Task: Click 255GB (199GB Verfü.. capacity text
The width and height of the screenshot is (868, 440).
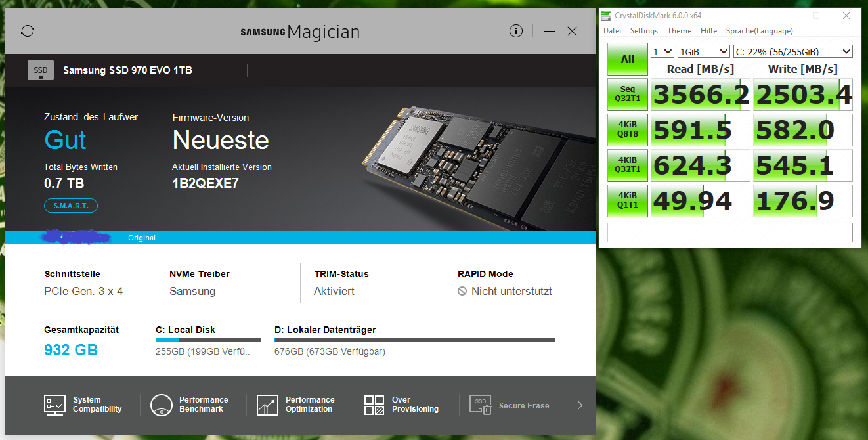Action: pyautogui.click(x=203, y=351)
